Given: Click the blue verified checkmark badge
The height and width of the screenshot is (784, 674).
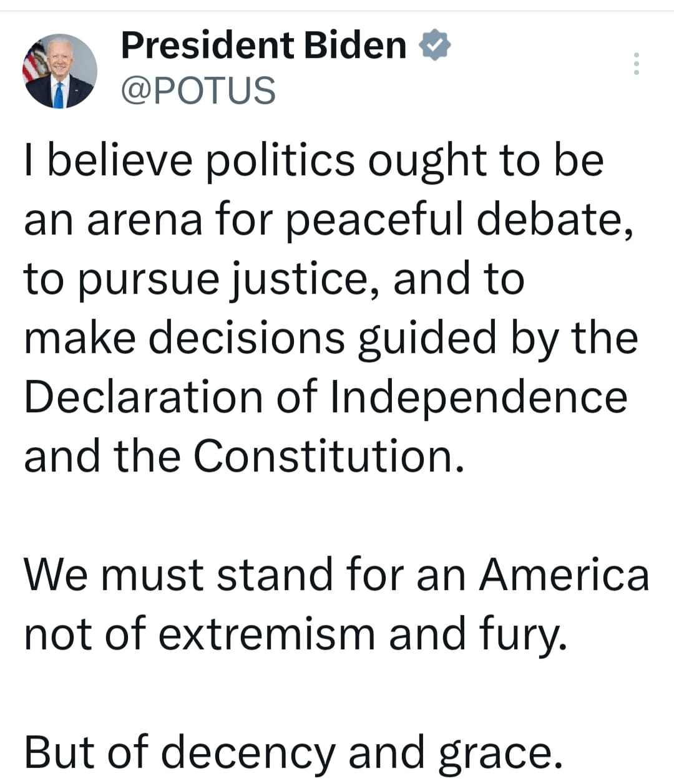Looking at the screenshot, I should tap(435, 46).
